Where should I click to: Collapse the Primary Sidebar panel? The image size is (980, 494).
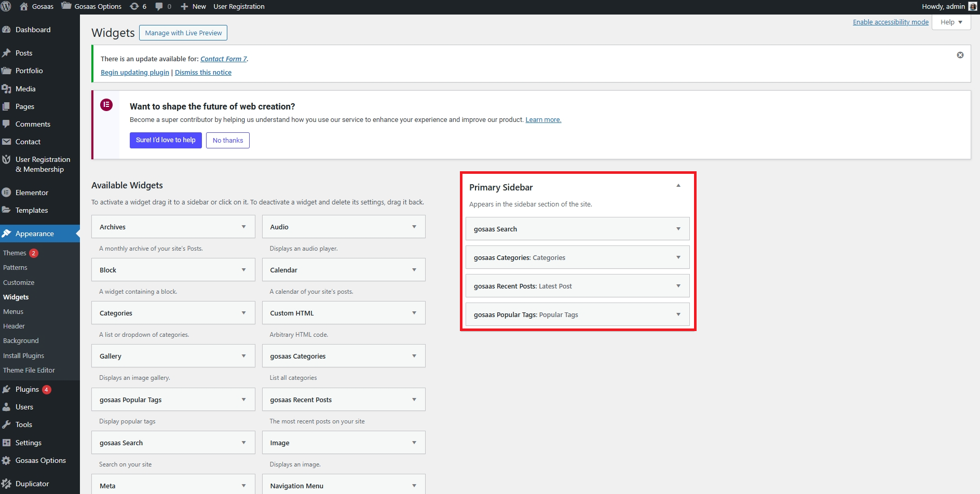(678, 186)
